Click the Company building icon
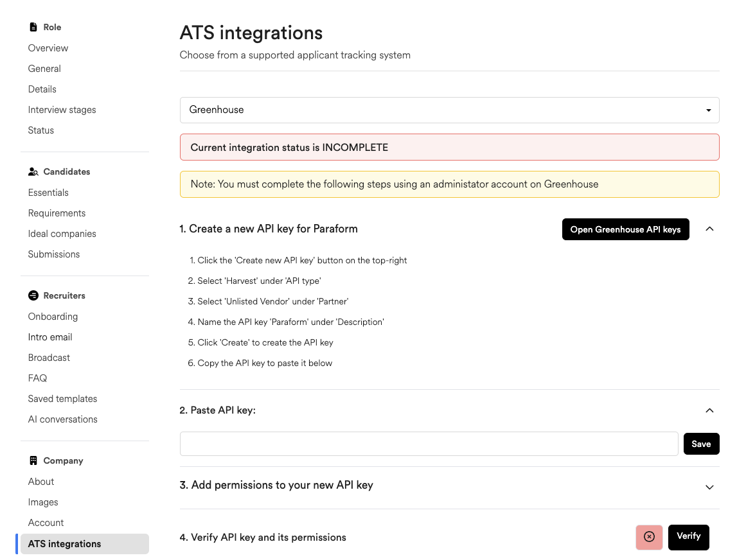The height and width of the screenshot is (560, 755). pyautogui.click(x=33, y=460)
